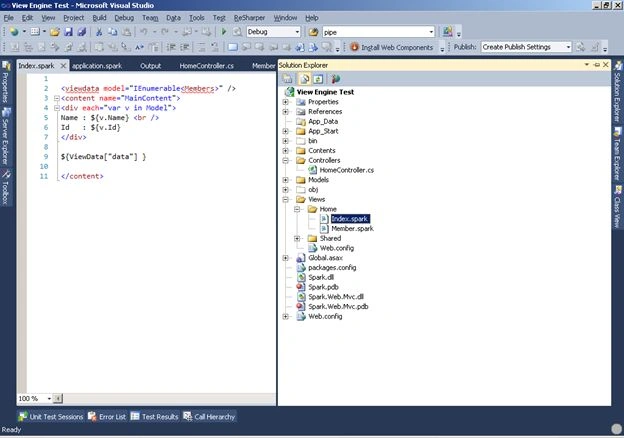Open the Test Results panel tab
Image resolution: width=624 pixels, height=438 pixels.
[154, 417]
